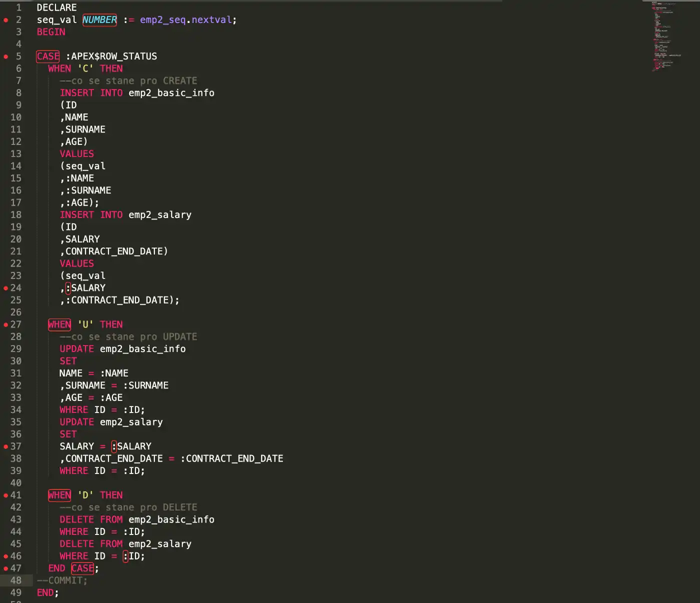
Task: Select the gutter marker on line 41
Action: (6, 495)
